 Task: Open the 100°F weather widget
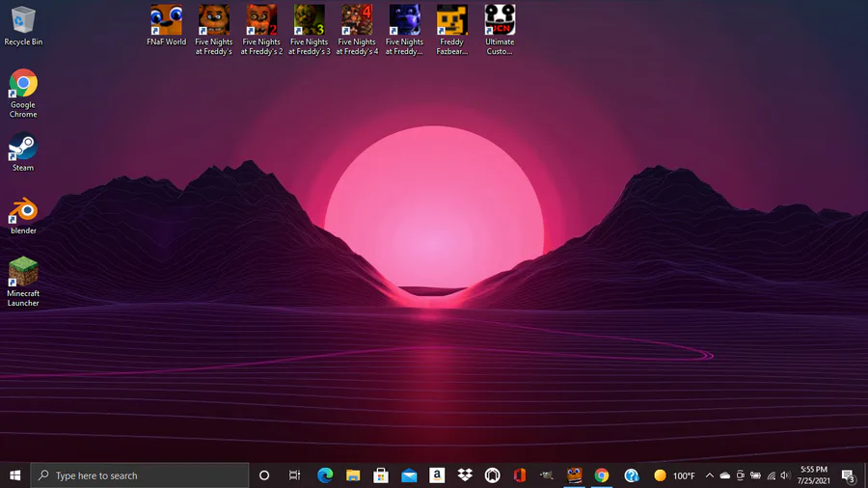pyautogui.click(x=674, y=475)
